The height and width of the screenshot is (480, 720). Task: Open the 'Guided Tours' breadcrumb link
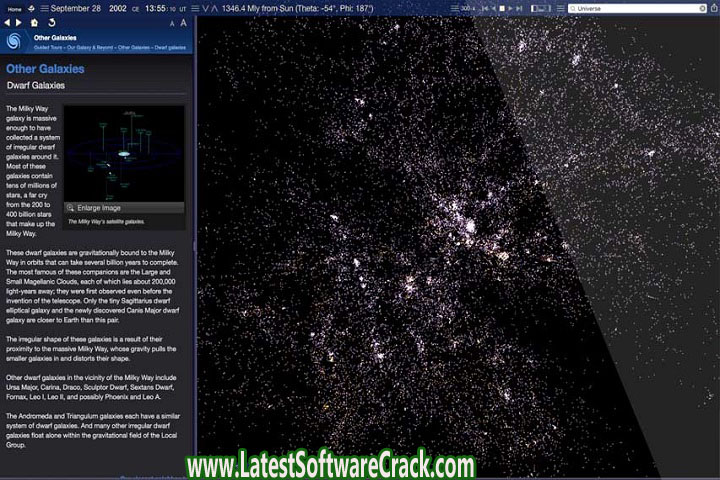(48, 47)
